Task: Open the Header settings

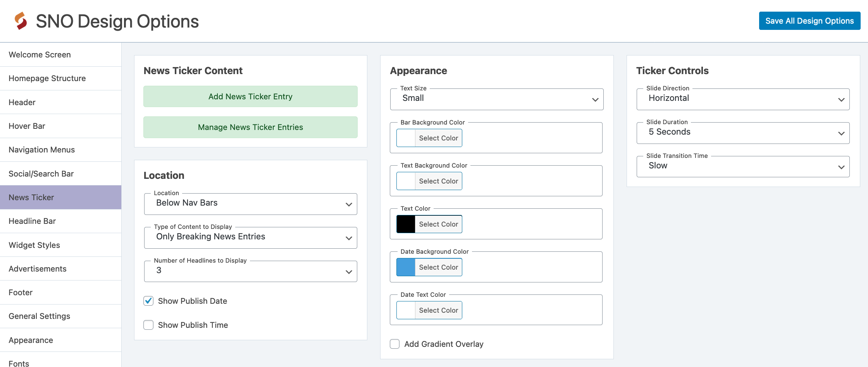Action: coord(60,102)
